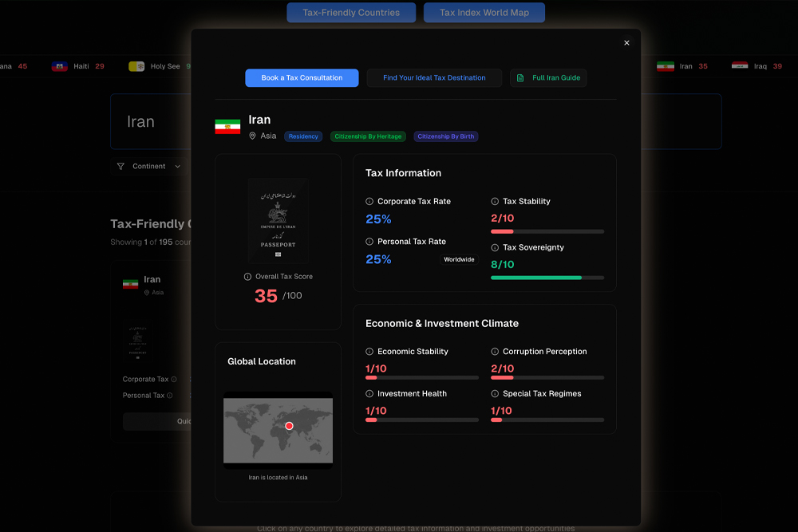Click the Iran passport image
Image resolution: width=798 pixels, height=532 pixels.
[278, 221]
